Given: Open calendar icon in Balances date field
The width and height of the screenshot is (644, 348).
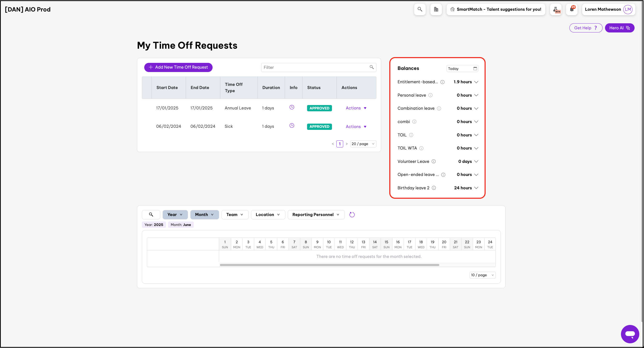Looking at the screenshot, I should point(475,69).
